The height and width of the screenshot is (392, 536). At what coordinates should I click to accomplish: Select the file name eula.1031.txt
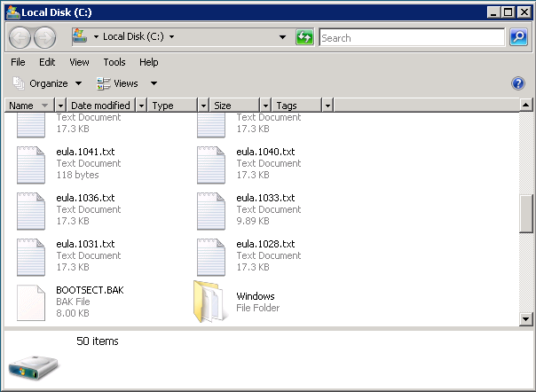tap(85, 244)
